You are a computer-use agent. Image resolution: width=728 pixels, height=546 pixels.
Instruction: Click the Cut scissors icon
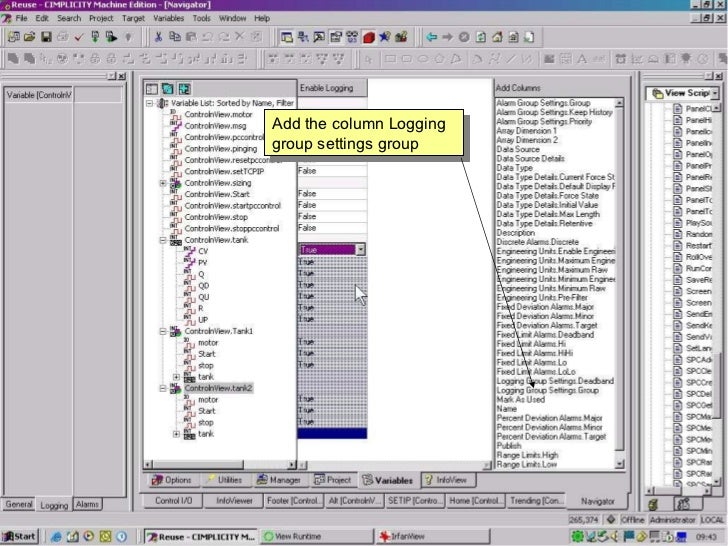point(158,37)
